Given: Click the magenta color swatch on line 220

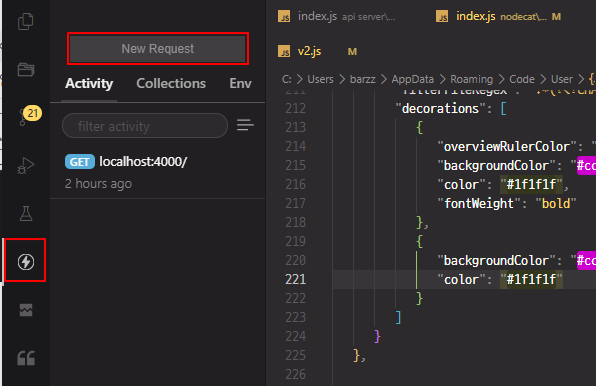Looking at the screenshot, I should [586, 260].
